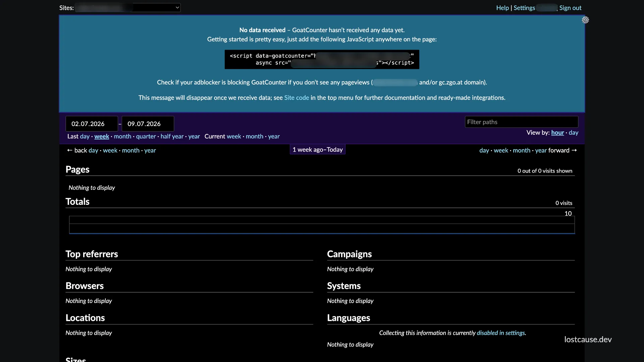Image resolution: width=644 pixels, height=362 pixels.
Task: Select Current year period
Action: tap(274, 136)
